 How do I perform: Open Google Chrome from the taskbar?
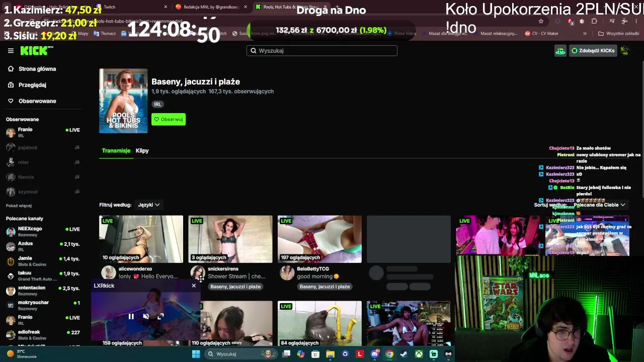pos(389,354)
